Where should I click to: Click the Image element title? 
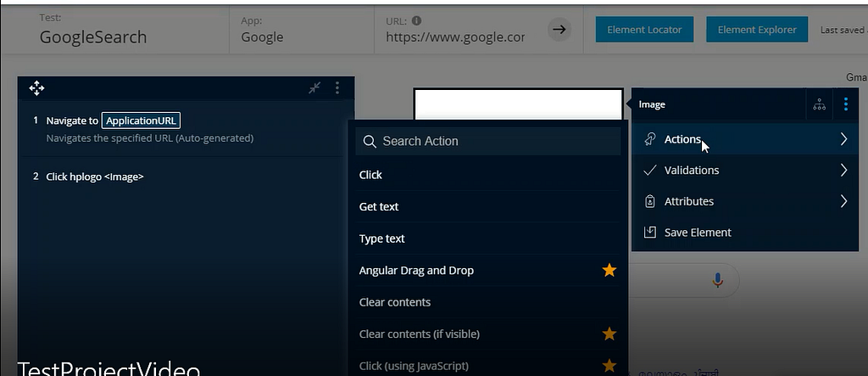652,104
